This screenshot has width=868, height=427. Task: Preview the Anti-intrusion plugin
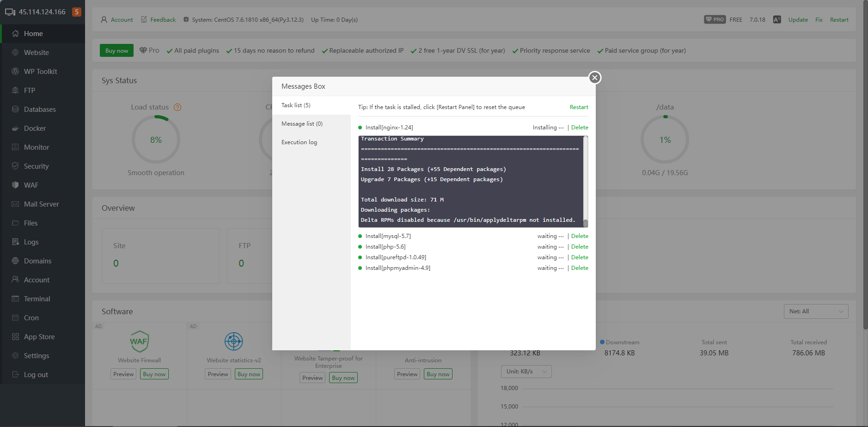coord(407,374)
